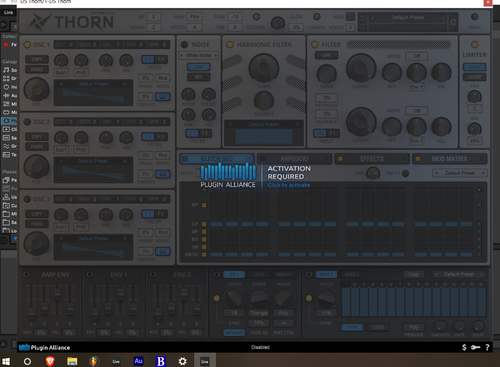Open the filter 1 Mode dropdown showing Off
The width and height of the screenshot is (500, 367).
(x=416, y=56)
